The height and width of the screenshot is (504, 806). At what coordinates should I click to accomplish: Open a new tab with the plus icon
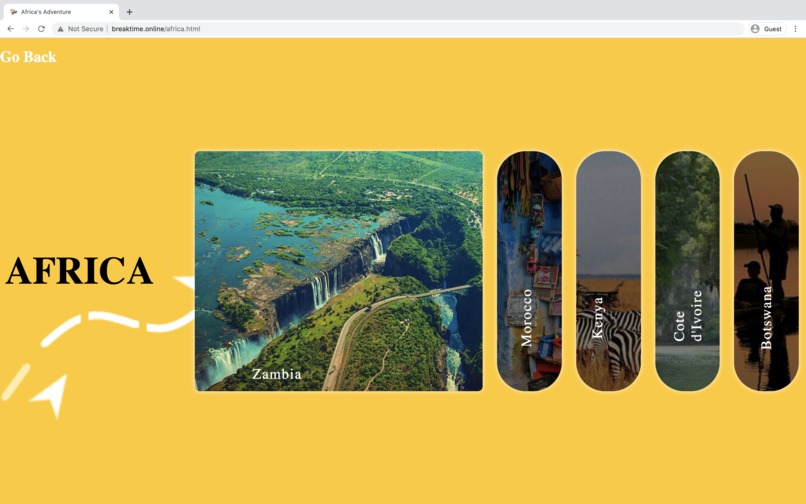click(130, 12)
